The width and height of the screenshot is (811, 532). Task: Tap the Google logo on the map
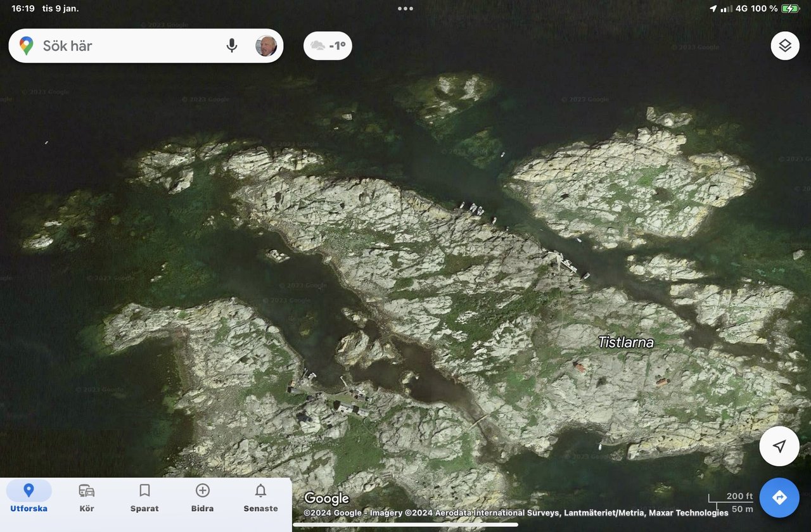326,498
